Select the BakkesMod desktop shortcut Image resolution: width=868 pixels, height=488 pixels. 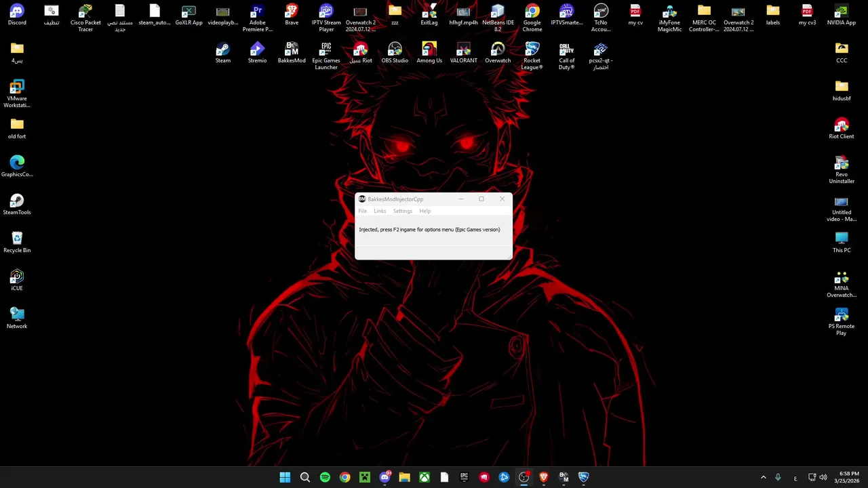[292, 53]
